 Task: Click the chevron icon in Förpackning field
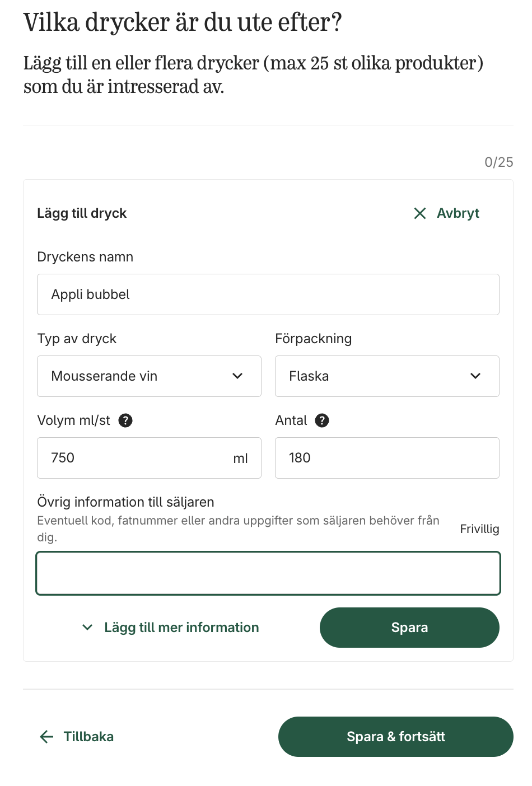tap(475, 376)
